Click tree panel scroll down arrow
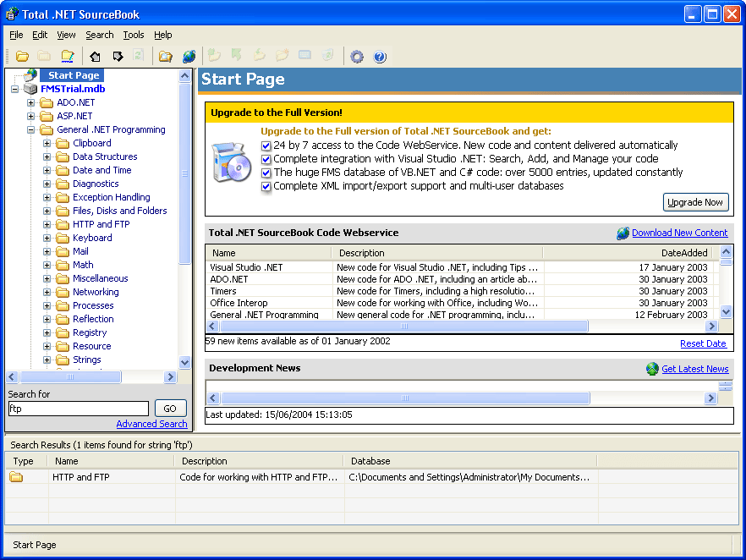746x560 pixels. 185,362
